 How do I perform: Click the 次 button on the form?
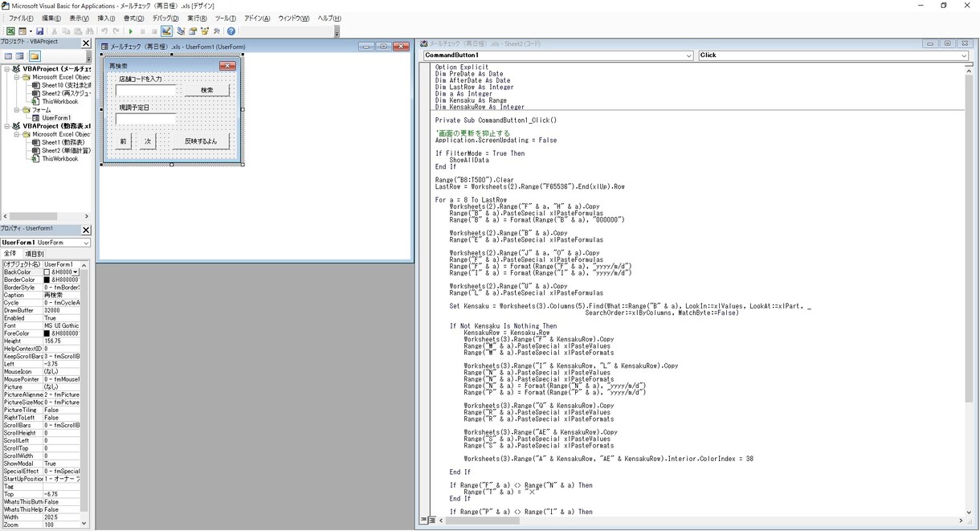[x=147, y=141]
